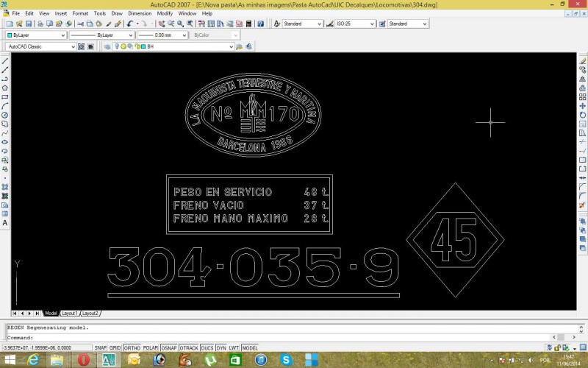The width and height of the screenshot is (588, 368).
Task: Click the command line horizontal scrollbar
Action: (564, 337)
